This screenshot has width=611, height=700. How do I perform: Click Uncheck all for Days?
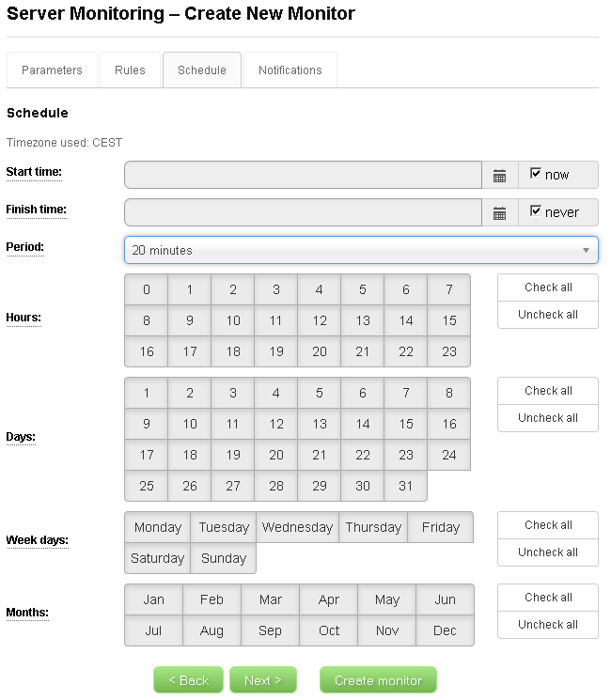[548, 418]
